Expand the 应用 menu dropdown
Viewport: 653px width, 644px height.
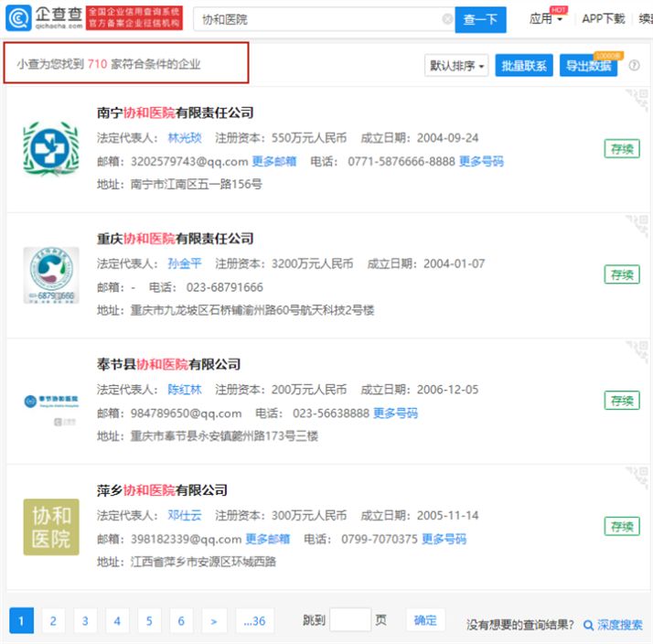pos(546,19)
